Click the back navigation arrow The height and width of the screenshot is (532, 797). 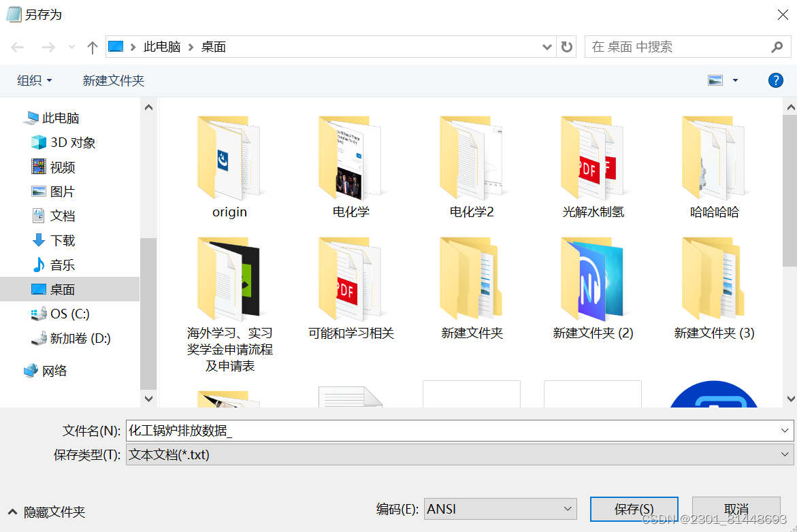point(18,46)
